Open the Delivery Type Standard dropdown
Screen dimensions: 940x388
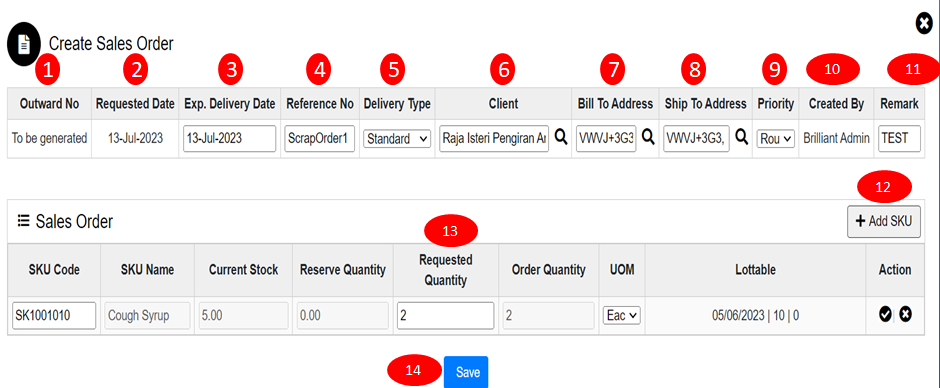coord(397,139)
